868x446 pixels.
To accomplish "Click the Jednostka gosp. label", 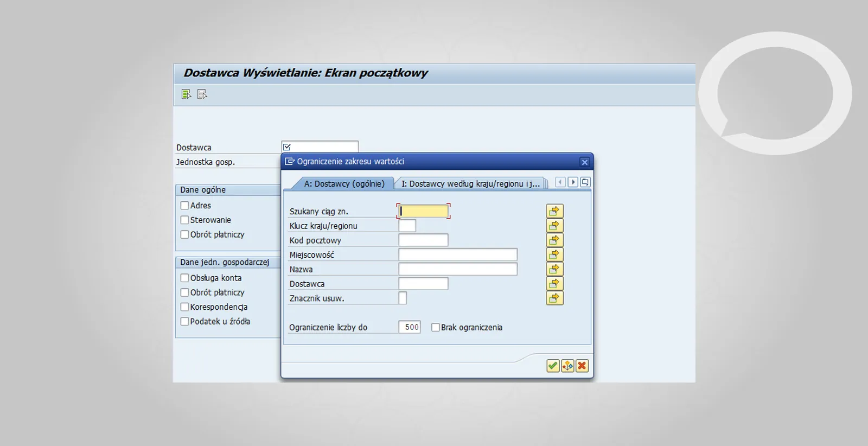I will (206, 162).
